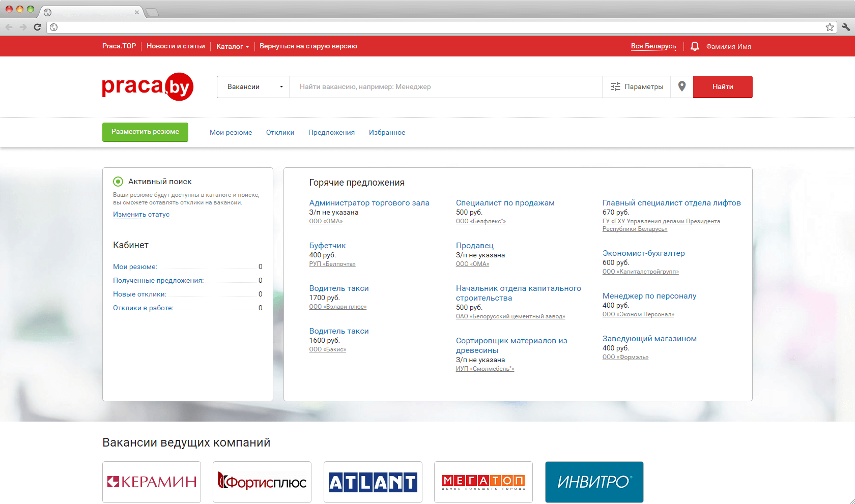
Task: Bookmark page with the star icon
Action: pos(830,27)
